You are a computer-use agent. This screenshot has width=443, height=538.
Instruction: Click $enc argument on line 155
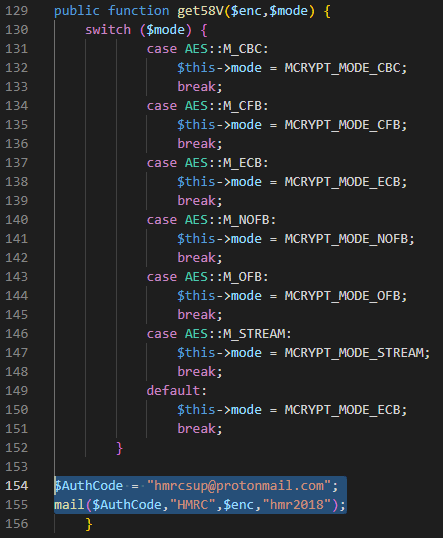pos(238,504)
